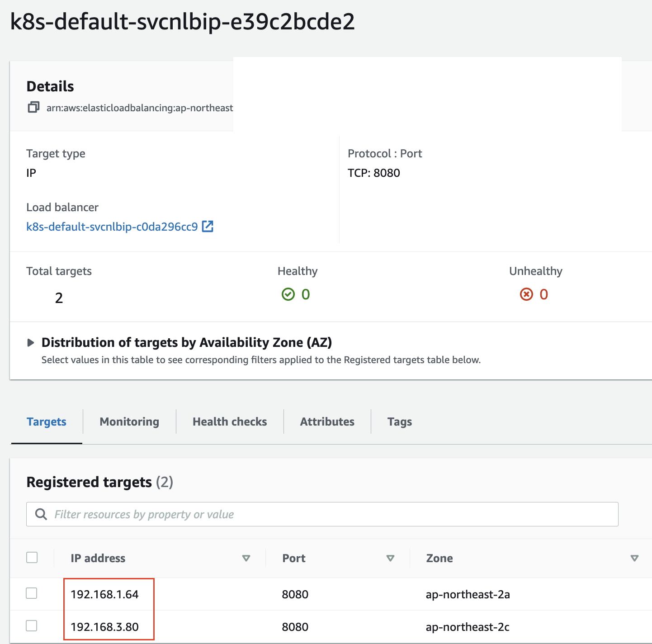Open the Monitoring tab
Image resolution: width=652 pixels, height=644 pixels.
pyautogui.click(x=129, y=421)
